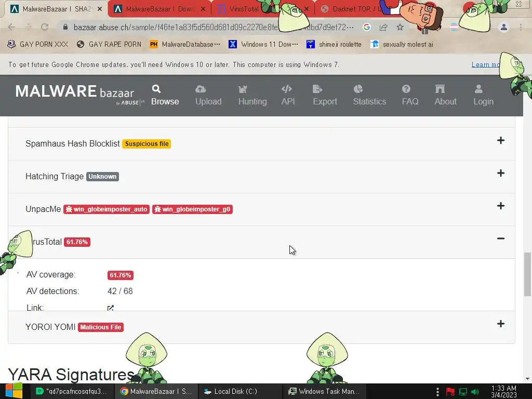
Task: Click the share page icon in address bar
Action: pyautogui.click(x=383, y=27)
